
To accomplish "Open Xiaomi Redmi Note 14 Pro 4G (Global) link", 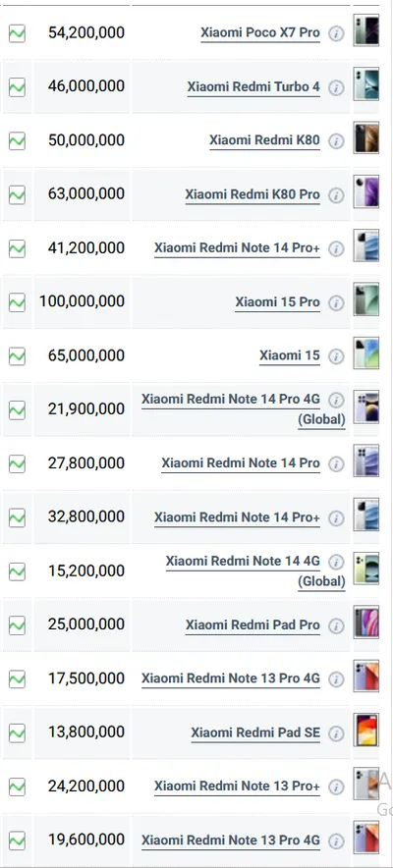I will pos(244,409).
